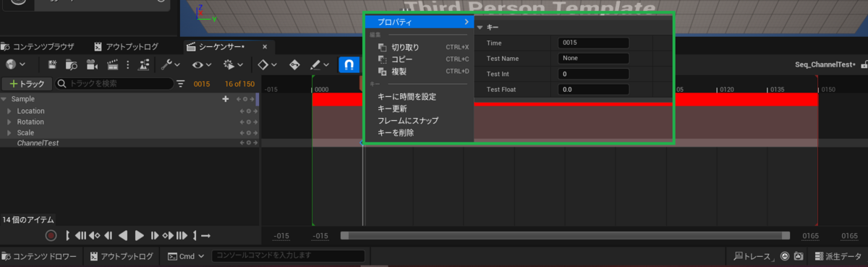The width and height of the screenshot is (868, 267).
Task: Open the track filter icon
Action: 181,84
